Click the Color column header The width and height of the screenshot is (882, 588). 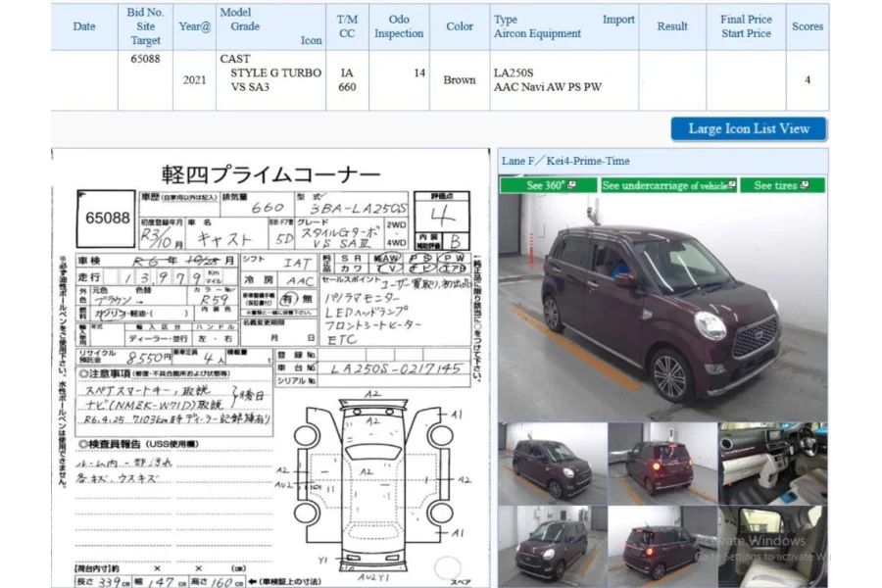coord(460,26)
